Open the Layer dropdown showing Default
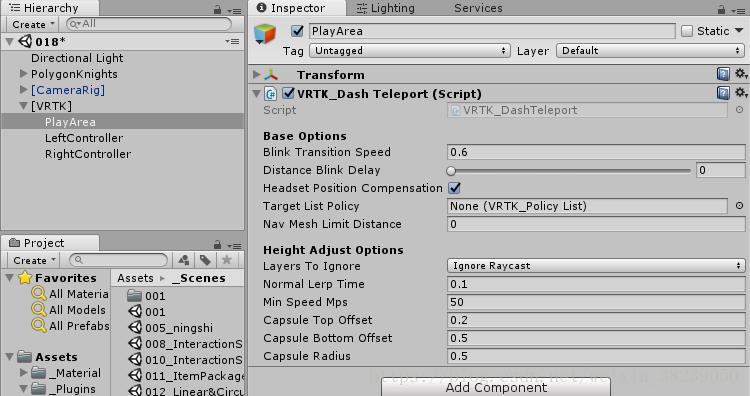Viewport: 750px width, 396px height. click(x=650, y=51)
